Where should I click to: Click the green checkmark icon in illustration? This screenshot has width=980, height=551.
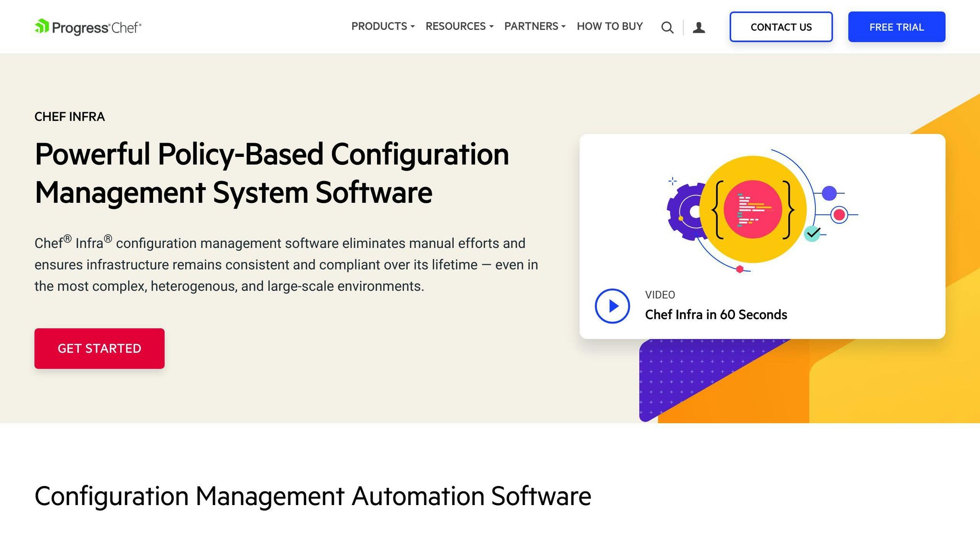tap(812, 233)
